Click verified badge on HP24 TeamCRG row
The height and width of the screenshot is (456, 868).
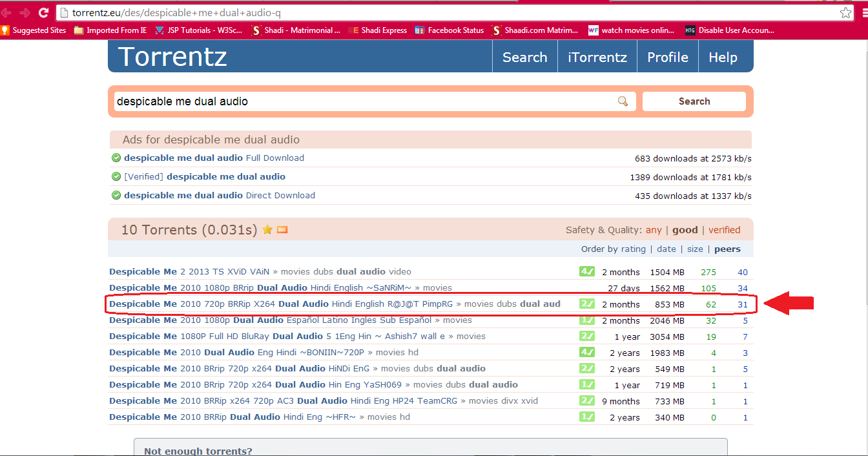click(587, 400)
